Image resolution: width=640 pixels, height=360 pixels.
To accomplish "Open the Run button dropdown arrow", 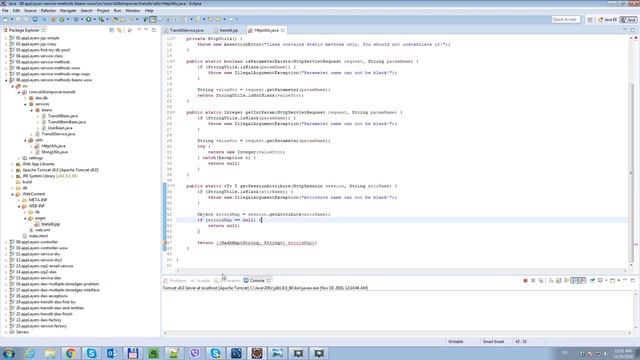I will point(94,19).
